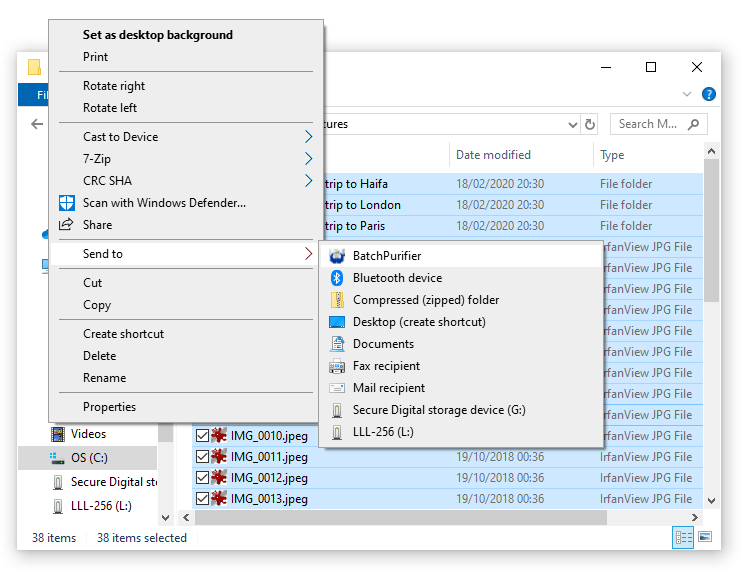Choose Rename in context menu
This screenshot has height=575, width=744.
104,378
